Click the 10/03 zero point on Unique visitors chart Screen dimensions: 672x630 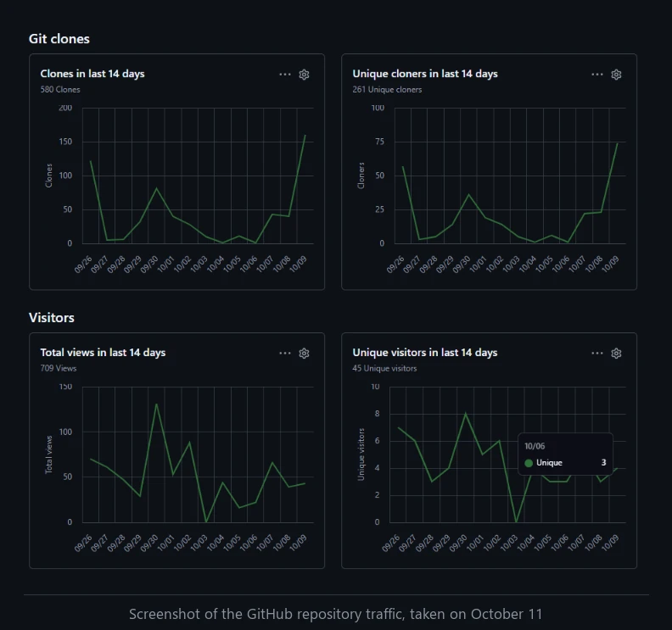516,522
